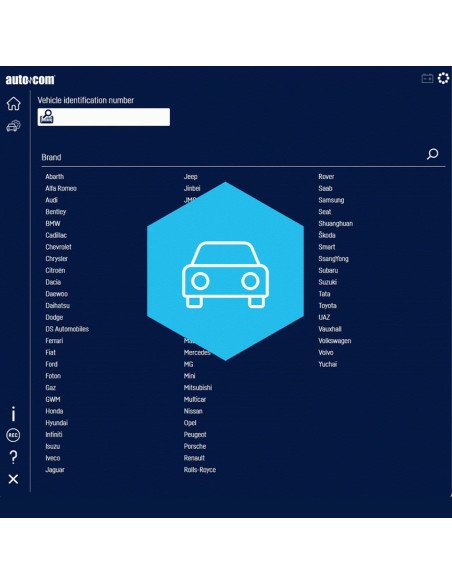
Task: Select Jeep in the middle column
Action: [190, 177]
